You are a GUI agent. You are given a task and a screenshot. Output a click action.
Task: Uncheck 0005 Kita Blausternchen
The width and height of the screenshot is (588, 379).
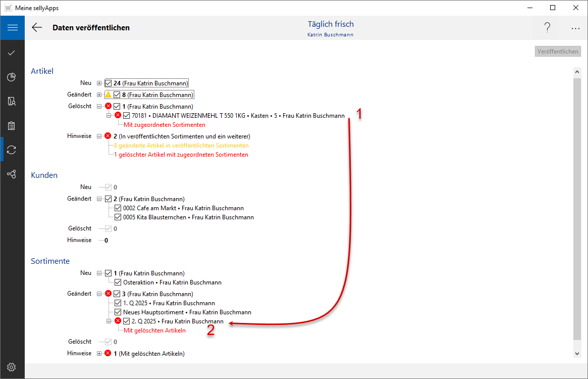(118, 217)
